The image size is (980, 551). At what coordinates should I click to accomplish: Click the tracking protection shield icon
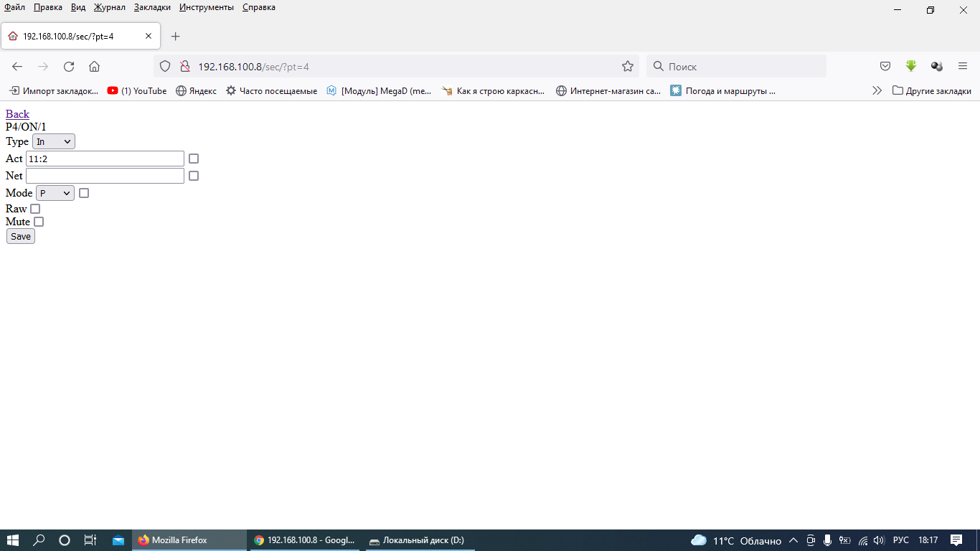pos(165,67)
